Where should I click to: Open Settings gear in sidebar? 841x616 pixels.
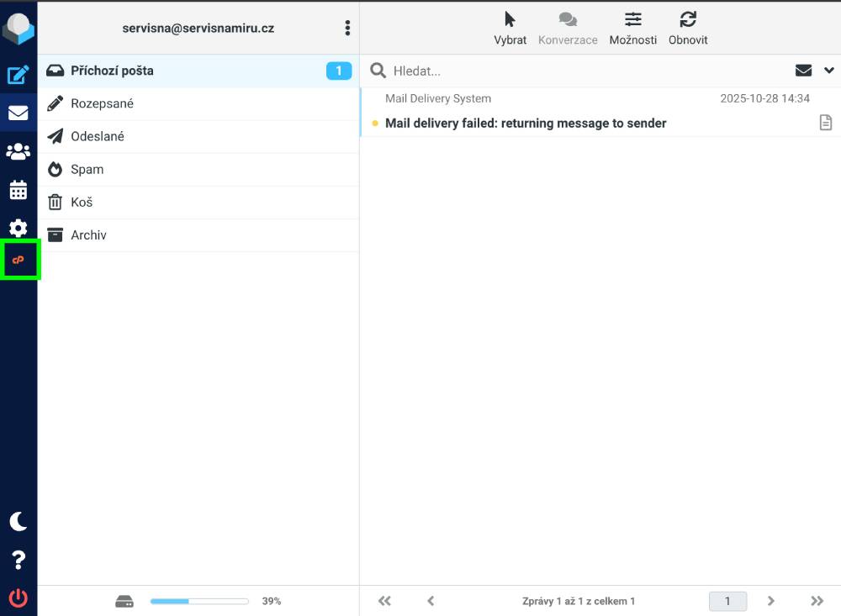point(19,228)
